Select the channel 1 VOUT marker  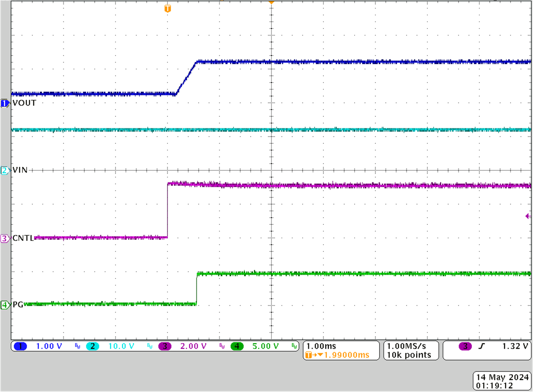[x=4, y=103]
